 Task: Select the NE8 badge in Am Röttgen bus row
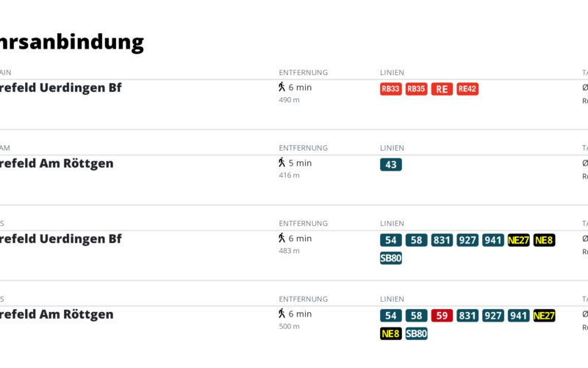click(x=391, y=333)
